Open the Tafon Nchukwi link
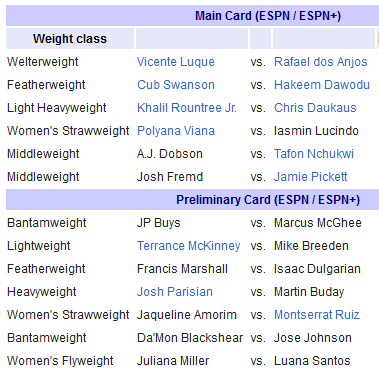379x373 pixels. point(314,154)
